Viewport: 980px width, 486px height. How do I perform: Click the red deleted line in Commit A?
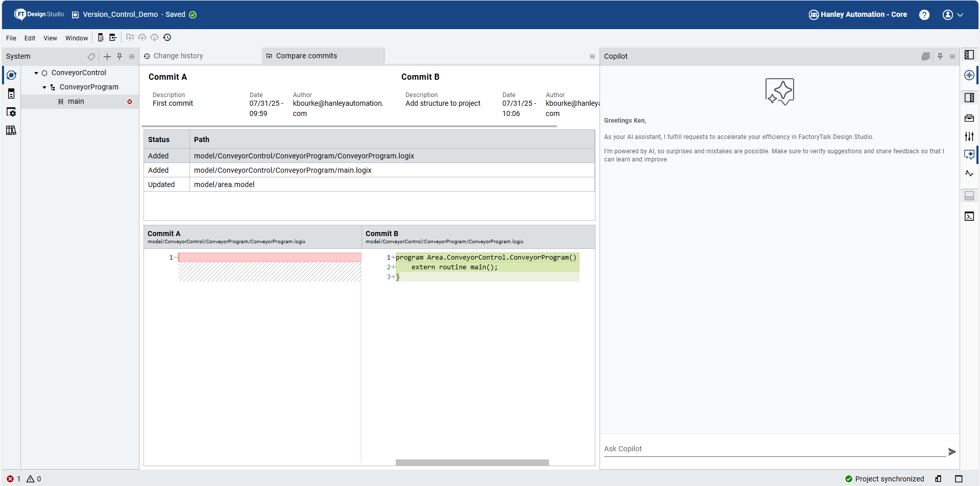point(270,258)
